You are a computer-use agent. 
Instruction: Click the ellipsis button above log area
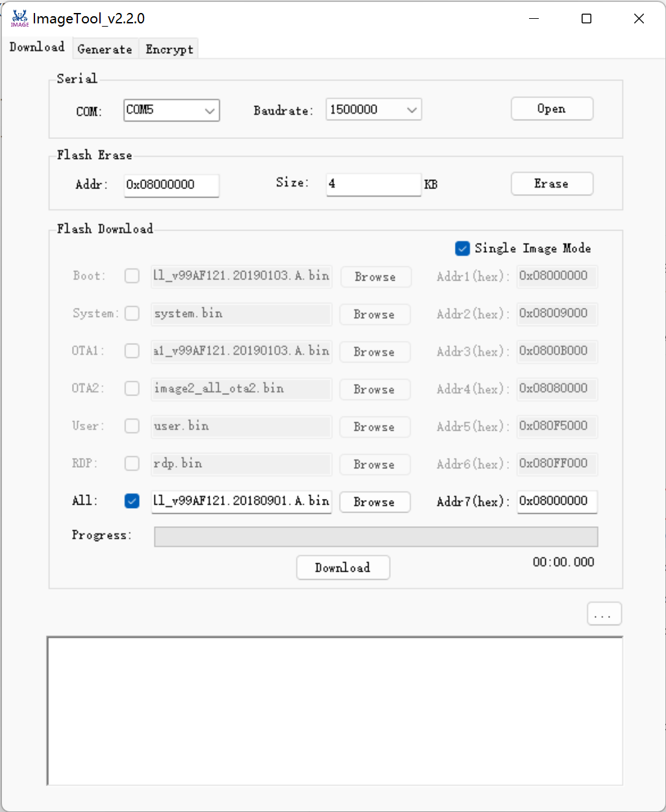(x=604, y=614)
